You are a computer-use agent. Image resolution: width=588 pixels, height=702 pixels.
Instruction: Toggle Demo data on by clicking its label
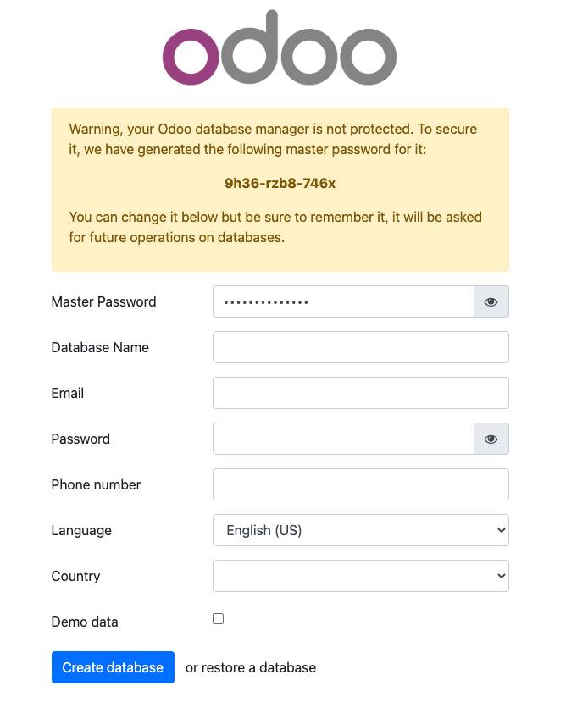coord(85,621)
